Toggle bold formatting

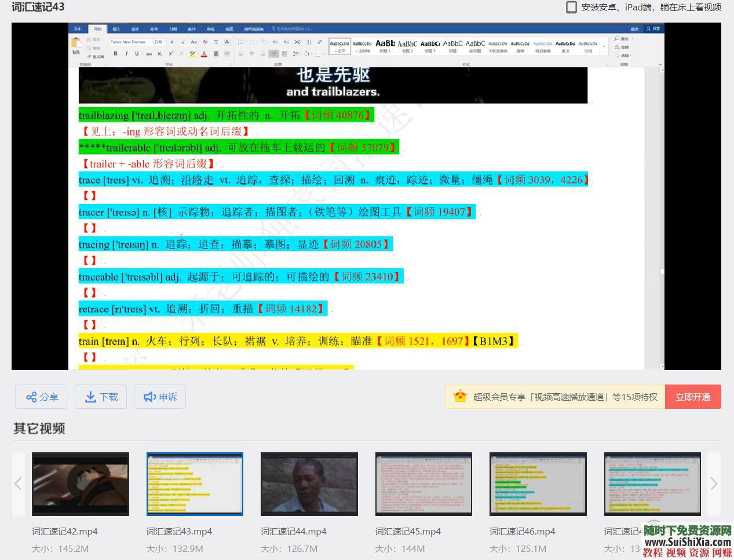tap(115, 53)
